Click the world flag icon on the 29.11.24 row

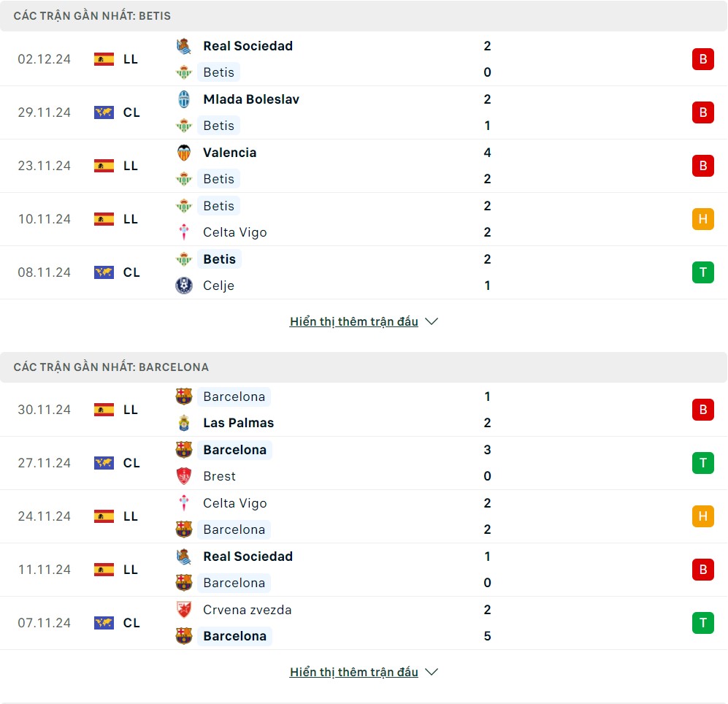pyautogui.click(x=104, y=112)
